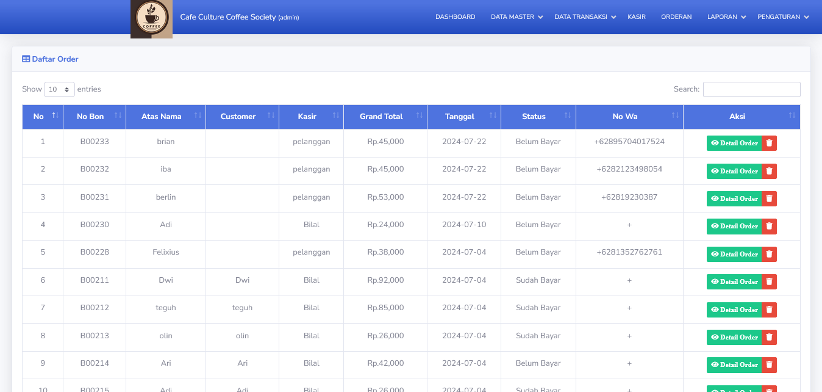Sort table by No Wa column
Image resolution: width=822 pixels, height=392 pixels.
[x=630, y=117]
